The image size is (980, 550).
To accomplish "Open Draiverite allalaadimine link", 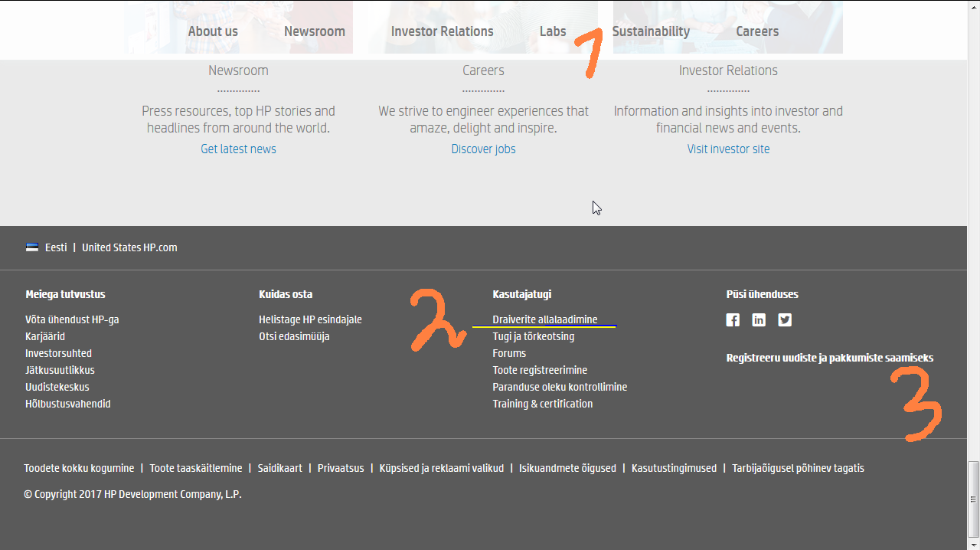I will [x=545, y=319].
